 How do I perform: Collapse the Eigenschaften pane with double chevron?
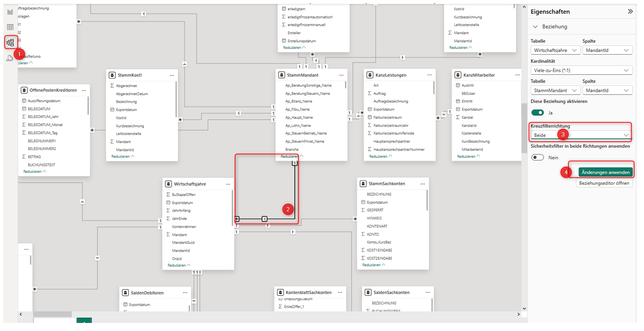click(x=630, y=12)
